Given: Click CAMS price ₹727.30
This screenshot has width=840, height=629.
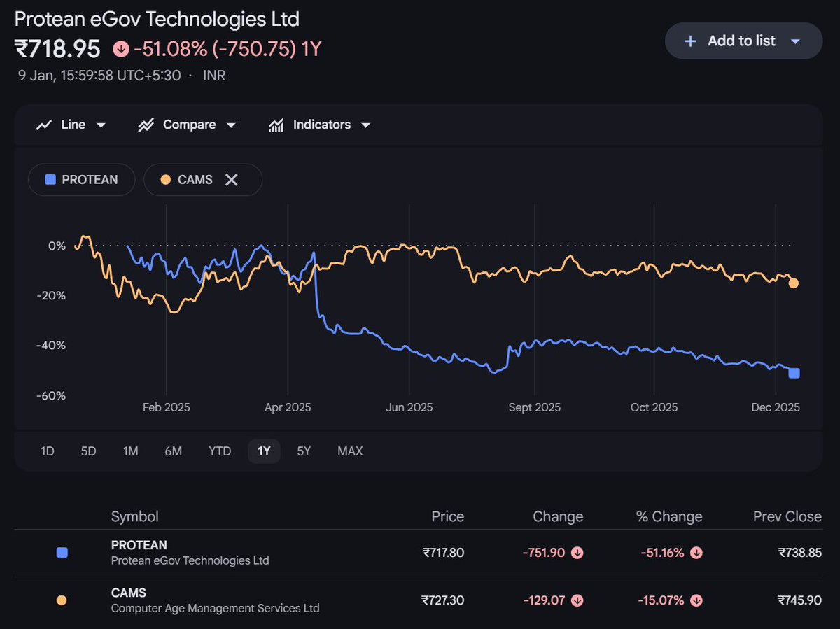Looking at the screenshot, I should [443, 600].
